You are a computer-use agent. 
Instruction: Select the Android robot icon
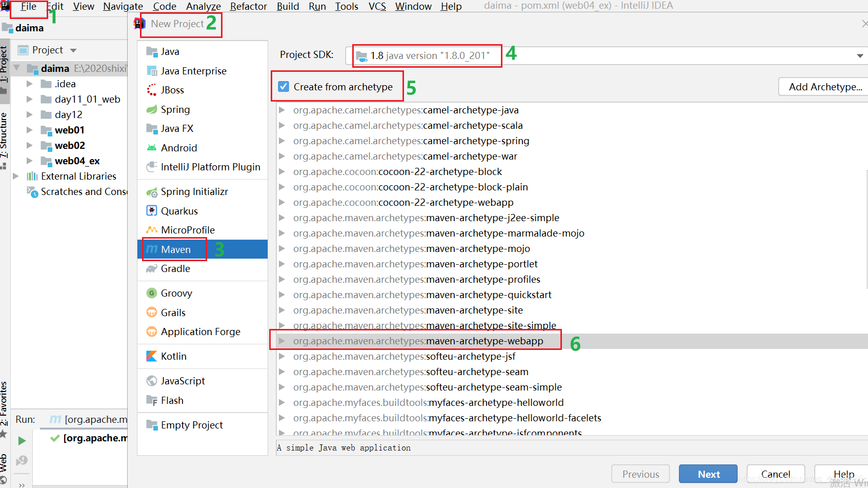click(152, 148)
